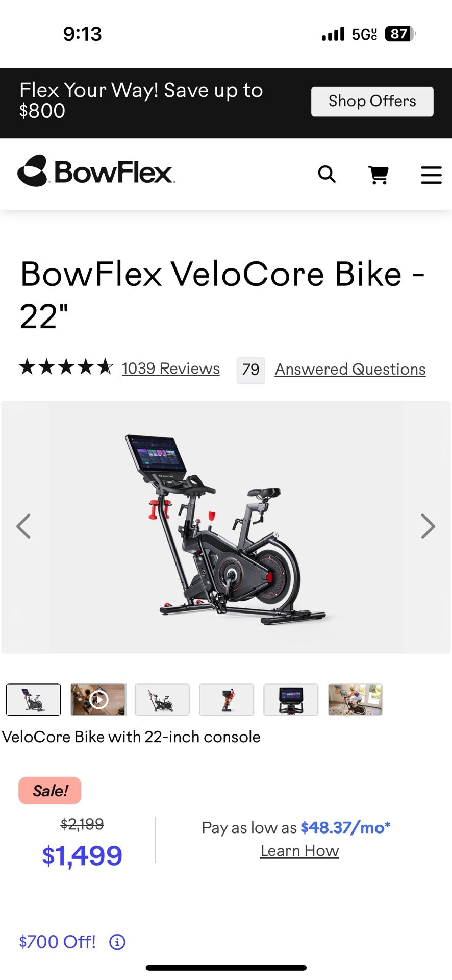452x980 pixels.
Task: Tap the five-star rating icons
Action: pos(66,366)
